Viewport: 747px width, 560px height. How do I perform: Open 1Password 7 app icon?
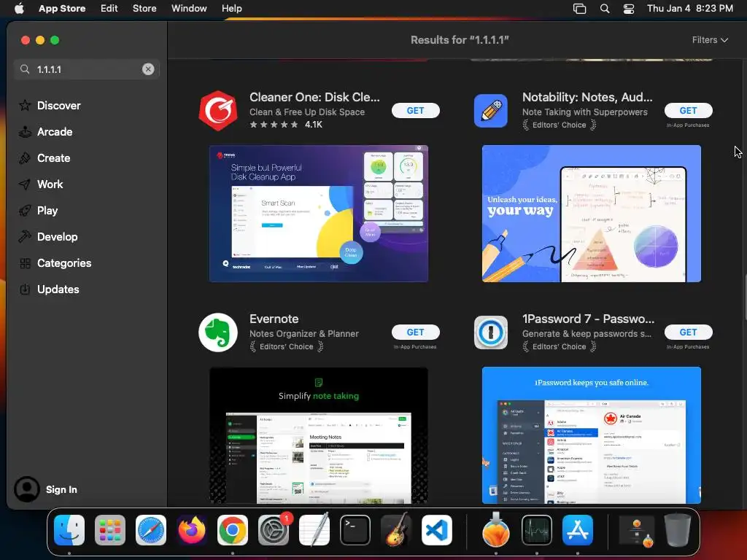coord(491,332)
